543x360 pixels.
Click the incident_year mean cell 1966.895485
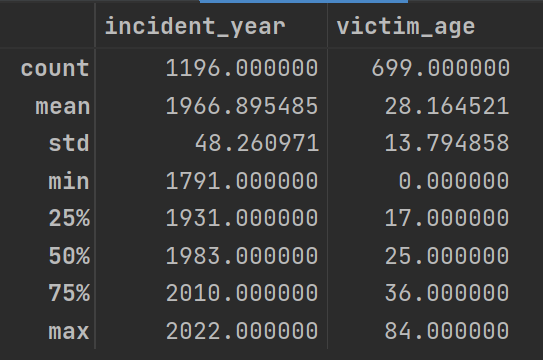[242, 106]
